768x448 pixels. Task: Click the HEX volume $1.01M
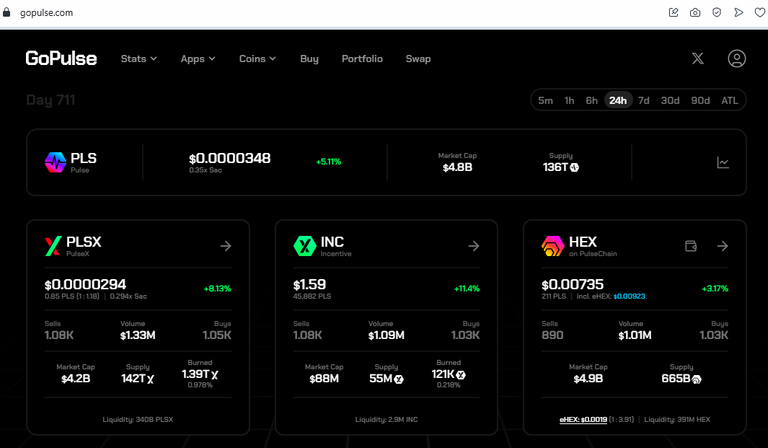point(635,335)
